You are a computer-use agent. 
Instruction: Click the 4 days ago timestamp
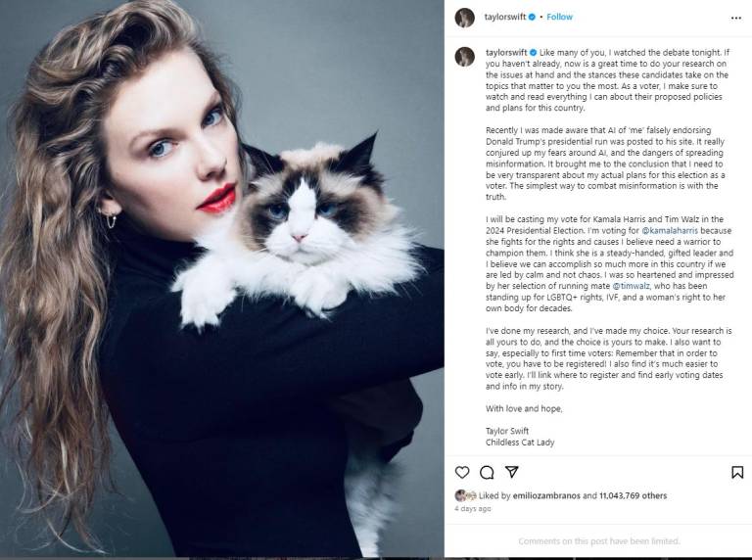tap(472, 508)
